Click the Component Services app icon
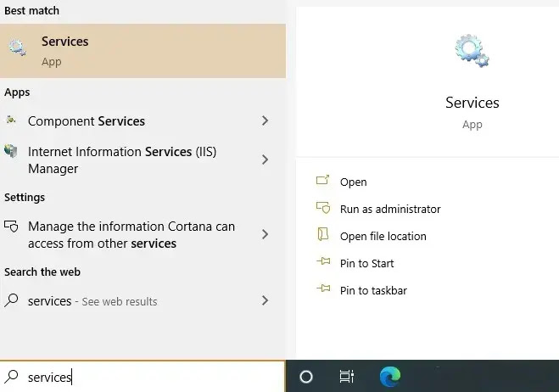Screen dimensions: 559x392 pyautogui.click(x=11, y=120)
